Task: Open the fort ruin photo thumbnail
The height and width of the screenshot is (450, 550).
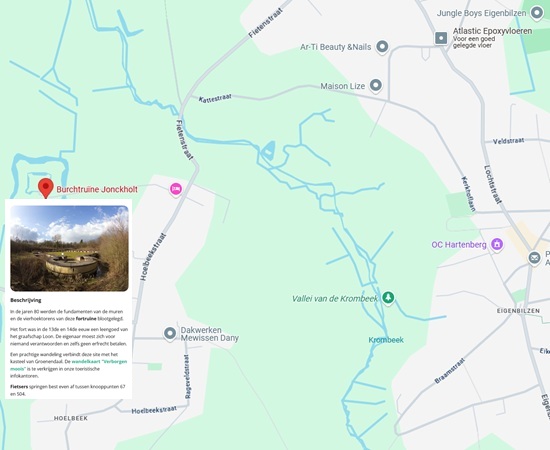Action: pyautogui.click(x=69, y=248)
